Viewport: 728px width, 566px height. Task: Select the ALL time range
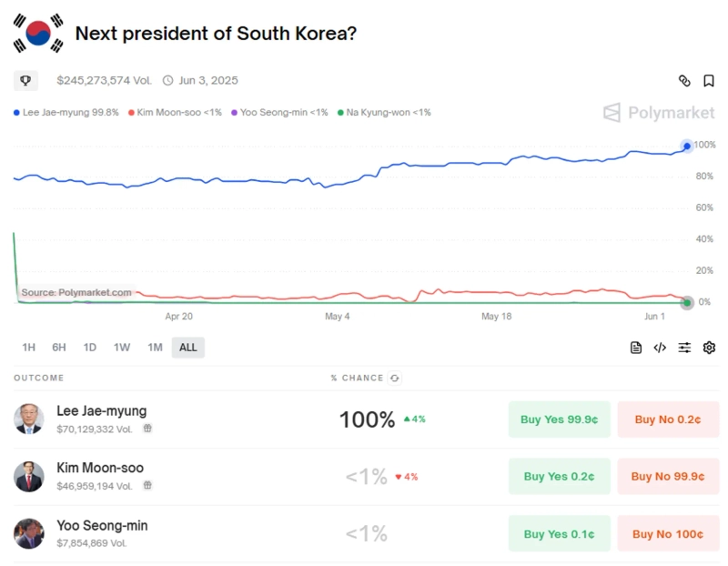188,348
